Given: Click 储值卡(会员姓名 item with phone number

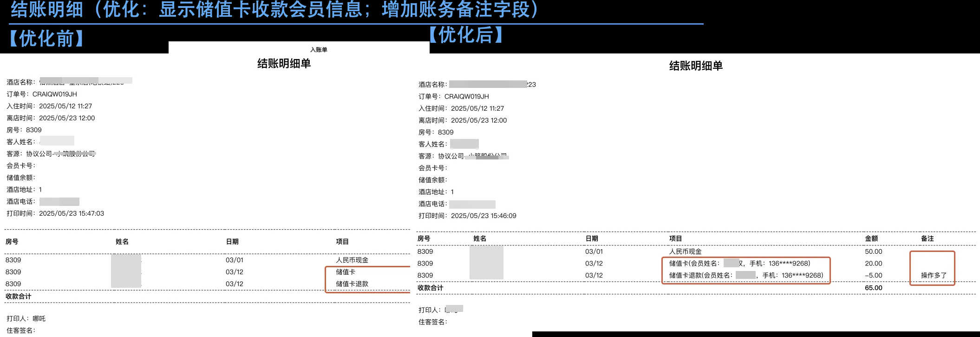Looking at the screenshot, I should pyautogui.click(x=740, y=264).
